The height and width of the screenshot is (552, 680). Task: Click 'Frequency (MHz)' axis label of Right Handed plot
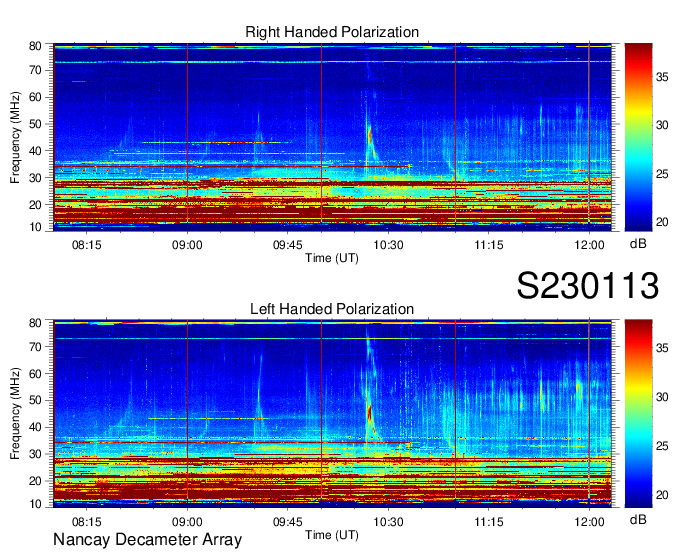point(15,137)
